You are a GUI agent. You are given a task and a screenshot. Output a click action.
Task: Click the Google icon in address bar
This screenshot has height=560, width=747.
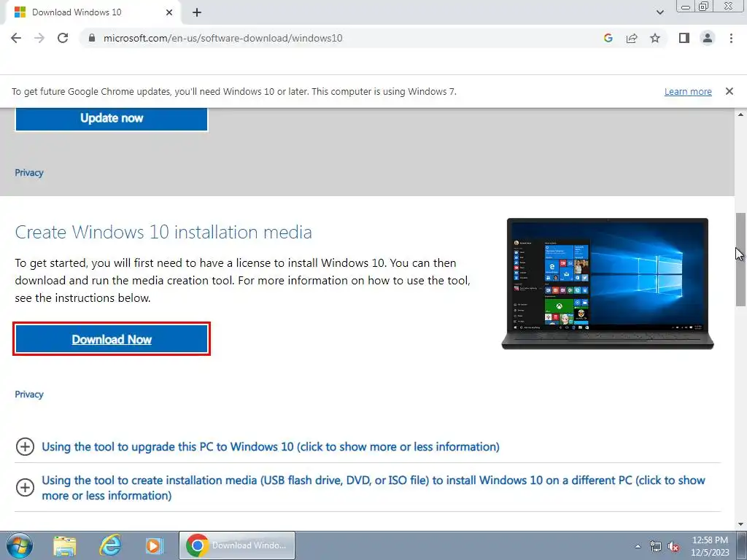(608, 38)
